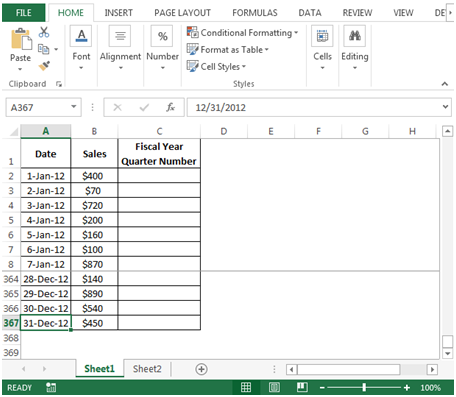Add a new sheet with plus icon

point(201,369)
